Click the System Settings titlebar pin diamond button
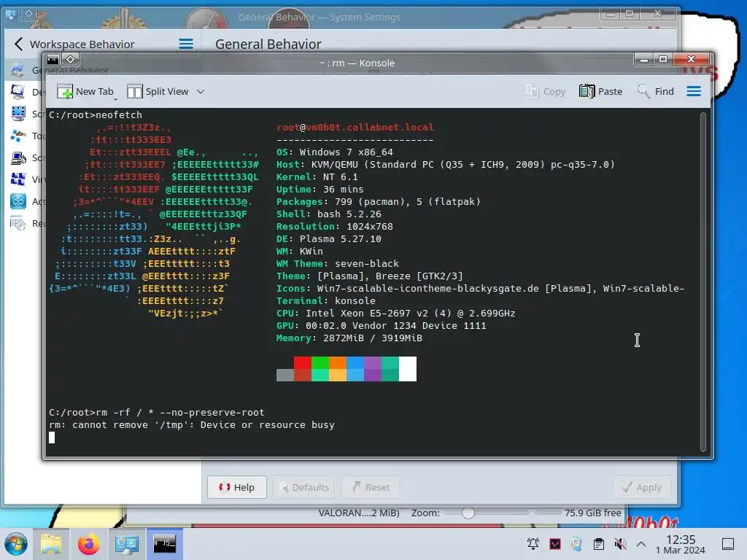 [x=28, y=13]
